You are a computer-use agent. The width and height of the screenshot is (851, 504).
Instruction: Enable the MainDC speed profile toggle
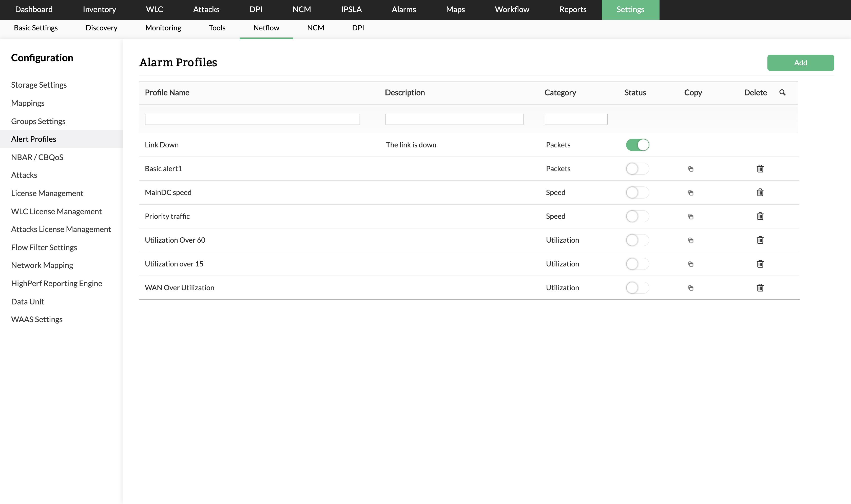[637, 192]
